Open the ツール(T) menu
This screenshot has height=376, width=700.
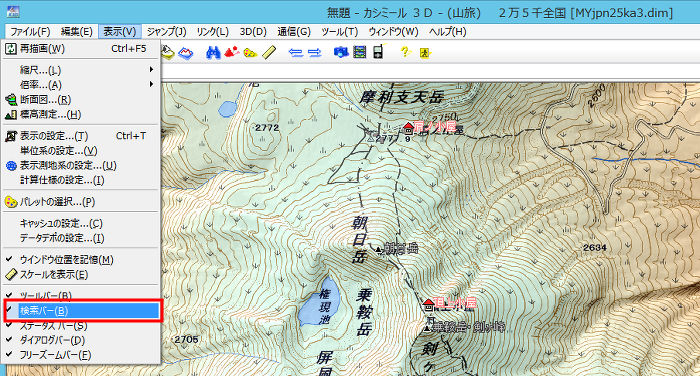[x=340, y=32]
